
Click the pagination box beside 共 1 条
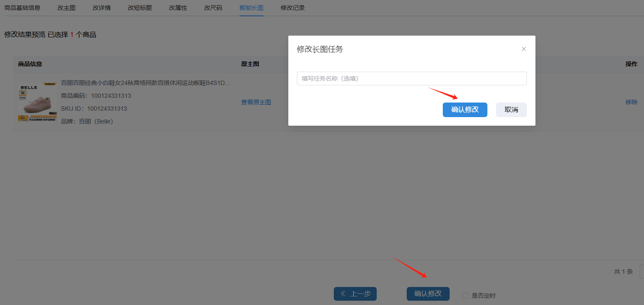click(x=641, y=272)
